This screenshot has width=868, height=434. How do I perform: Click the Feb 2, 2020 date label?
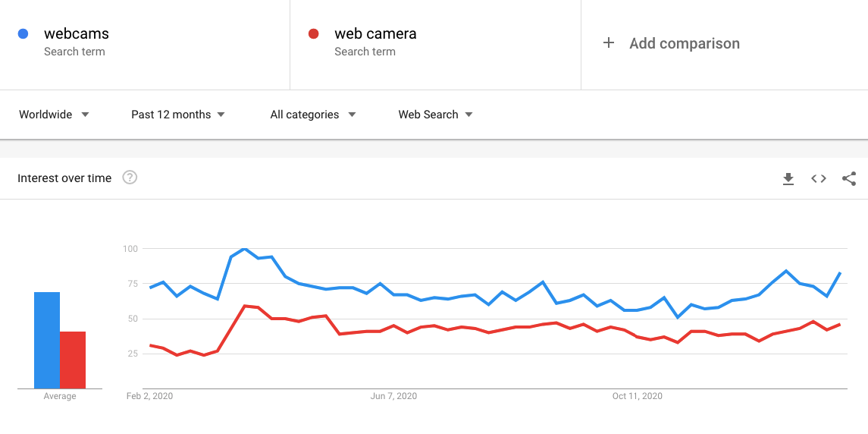click(149, 396)
